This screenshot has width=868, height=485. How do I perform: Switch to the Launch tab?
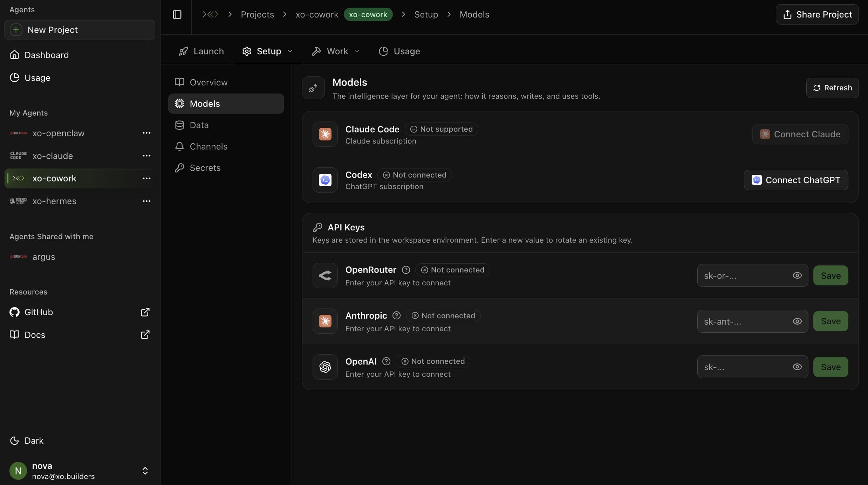tap(201, 51)
